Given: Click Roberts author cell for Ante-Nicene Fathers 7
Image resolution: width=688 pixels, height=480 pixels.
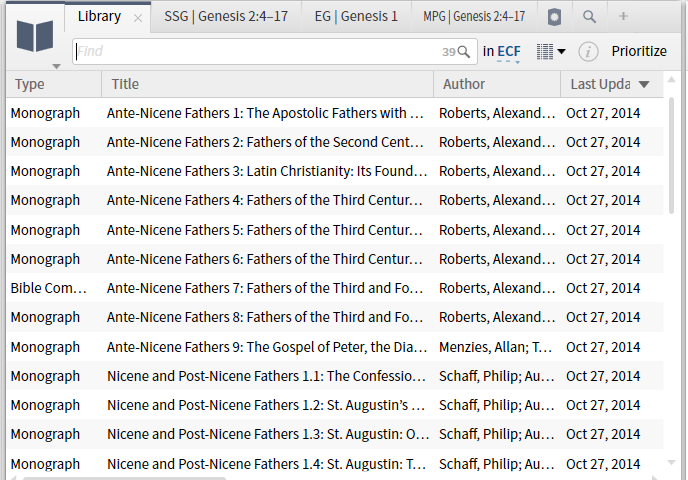Looking at the screenshot, I should coord(497,288).
